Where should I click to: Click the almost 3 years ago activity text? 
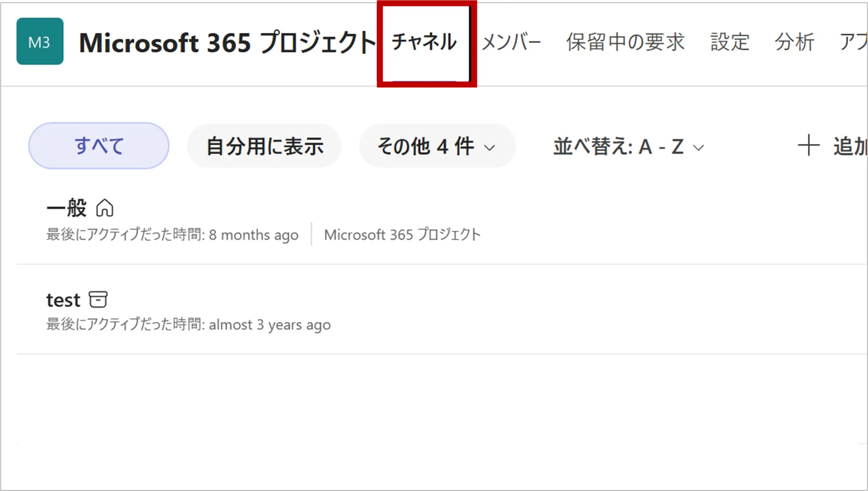(269, 325)
